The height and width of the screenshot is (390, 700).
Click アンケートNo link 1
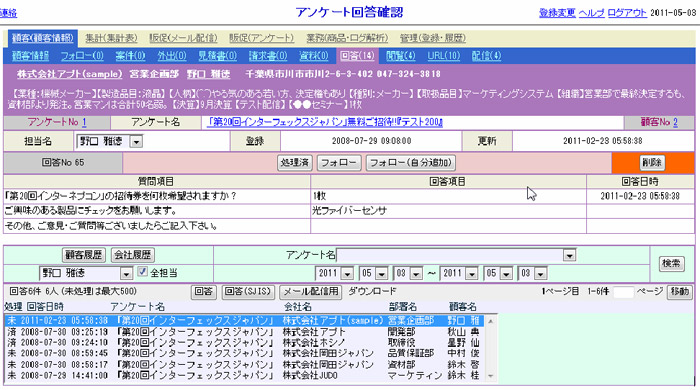click(x=84, y=122)
